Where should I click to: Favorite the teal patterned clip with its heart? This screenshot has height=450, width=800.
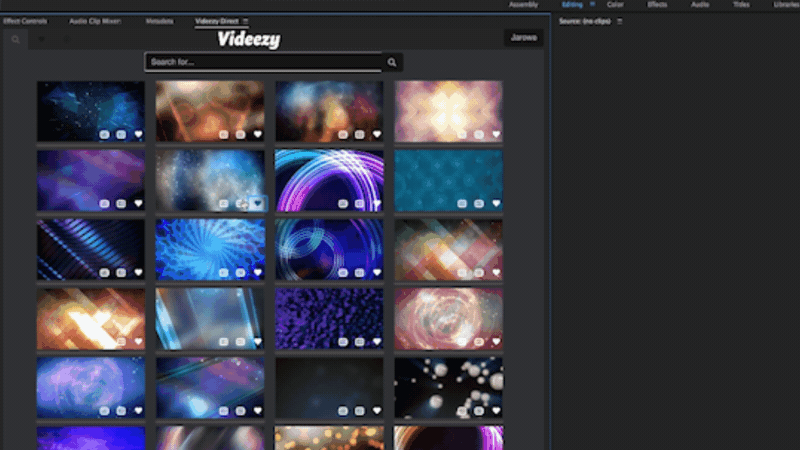pyautogui.click(x=495, y=203)
